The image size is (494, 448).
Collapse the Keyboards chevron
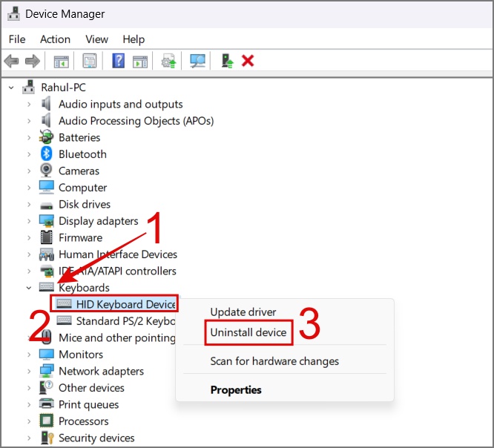[x=29, y=288]
